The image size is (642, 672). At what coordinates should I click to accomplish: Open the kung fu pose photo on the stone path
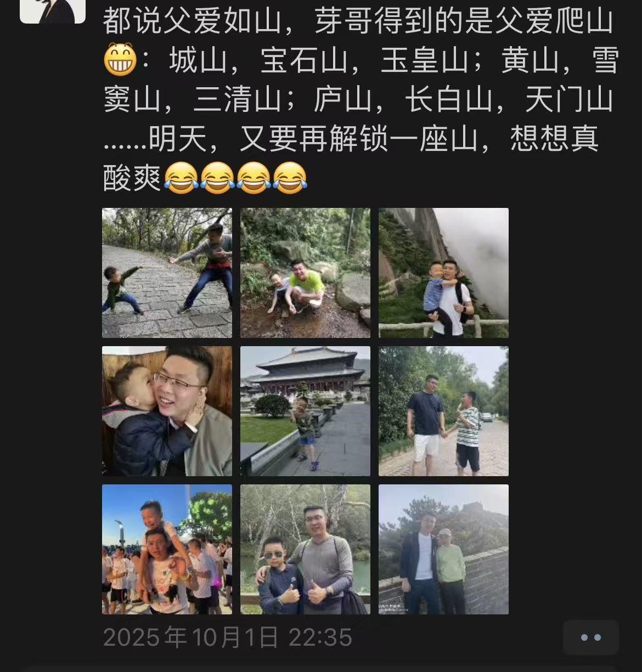click(167, 273)
